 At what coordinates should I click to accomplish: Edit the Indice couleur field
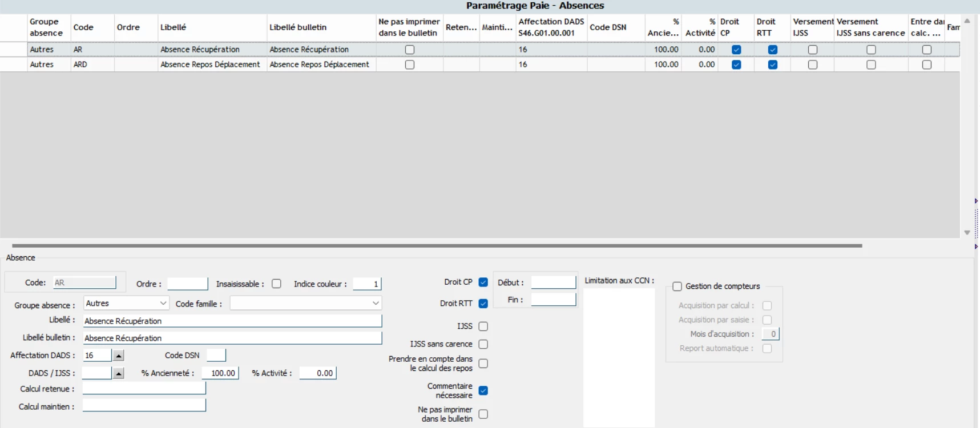366,284
